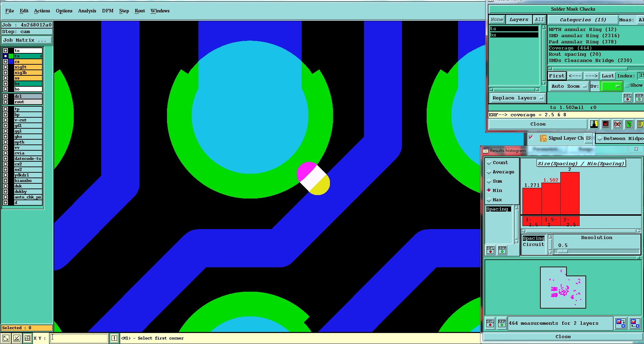Click the X Y coordinate input field
The width and height of the screenshot is (644, 344).
click(79, 338)
